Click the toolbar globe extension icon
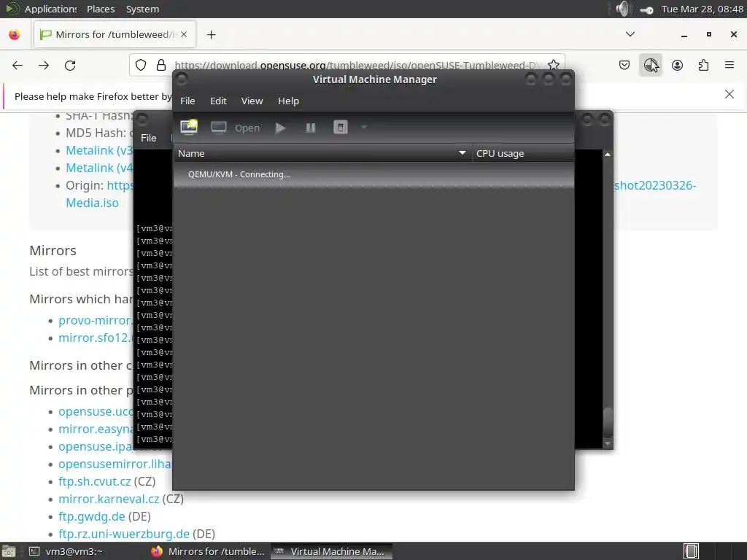The image size is (747, 560). 650,65
